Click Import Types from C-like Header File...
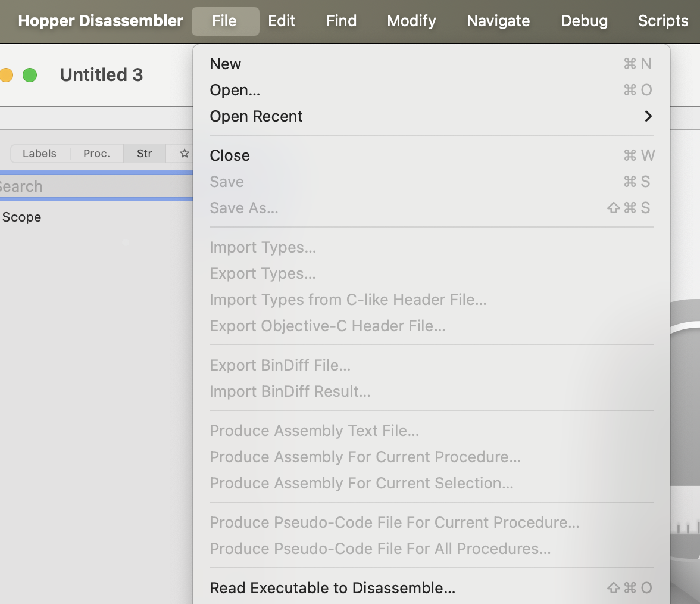 point(431,299)
